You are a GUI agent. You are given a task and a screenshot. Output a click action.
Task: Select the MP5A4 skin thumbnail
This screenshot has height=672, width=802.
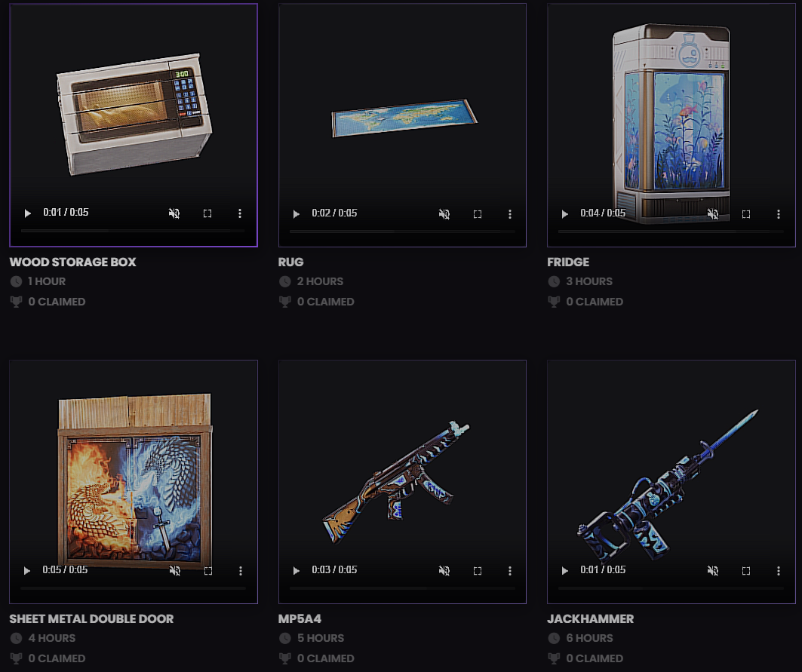pyautogui.click(x=402, y=480)
